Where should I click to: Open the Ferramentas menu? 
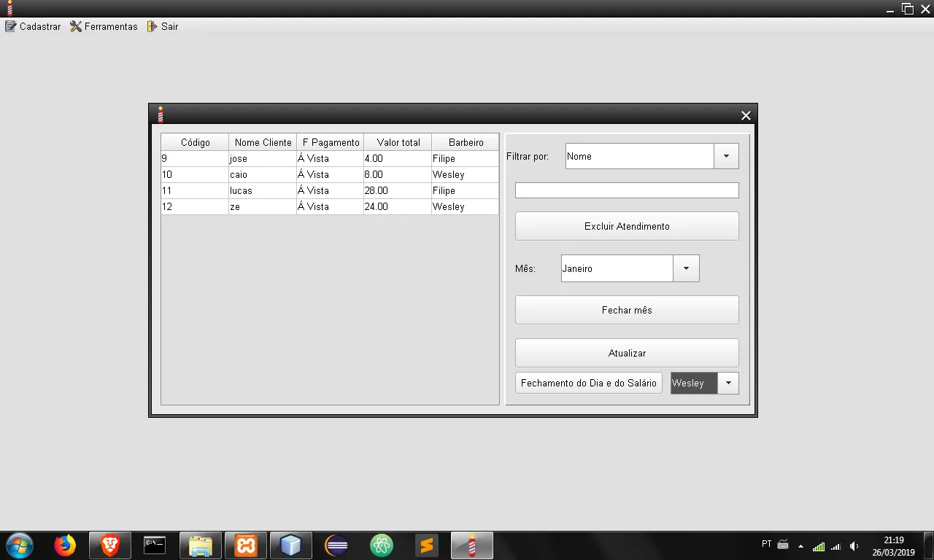coord(104,26)
